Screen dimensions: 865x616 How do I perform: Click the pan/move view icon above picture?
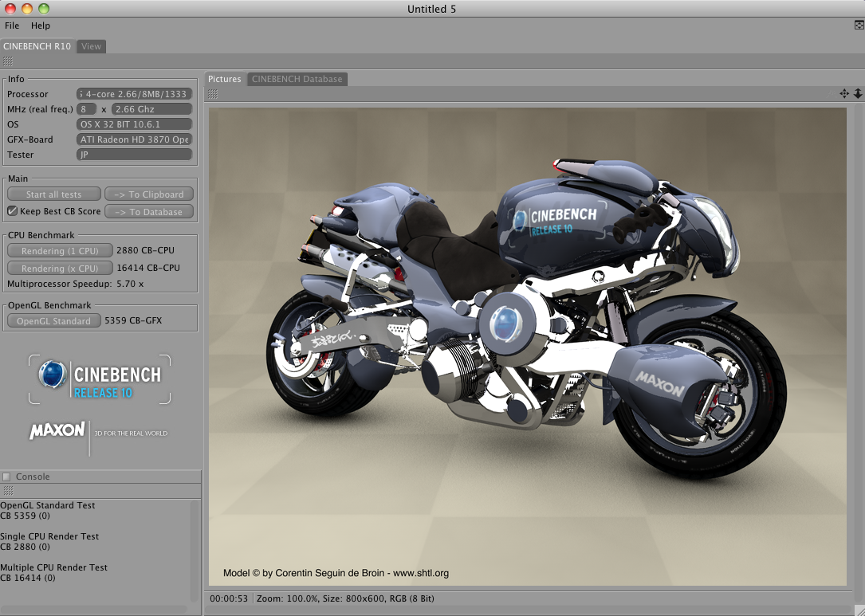pyautogui.click(x=844, y=94)
